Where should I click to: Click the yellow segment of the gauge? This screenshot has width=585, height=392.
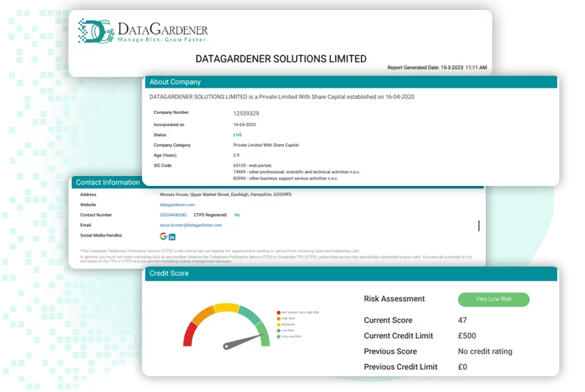[226, 308]
